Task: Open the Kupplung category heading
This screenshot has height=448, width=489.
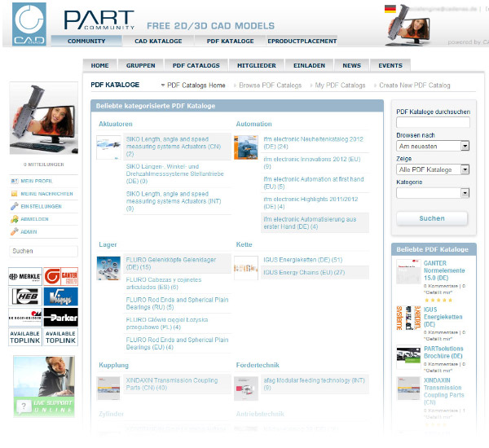Action: tap(113, 365)
